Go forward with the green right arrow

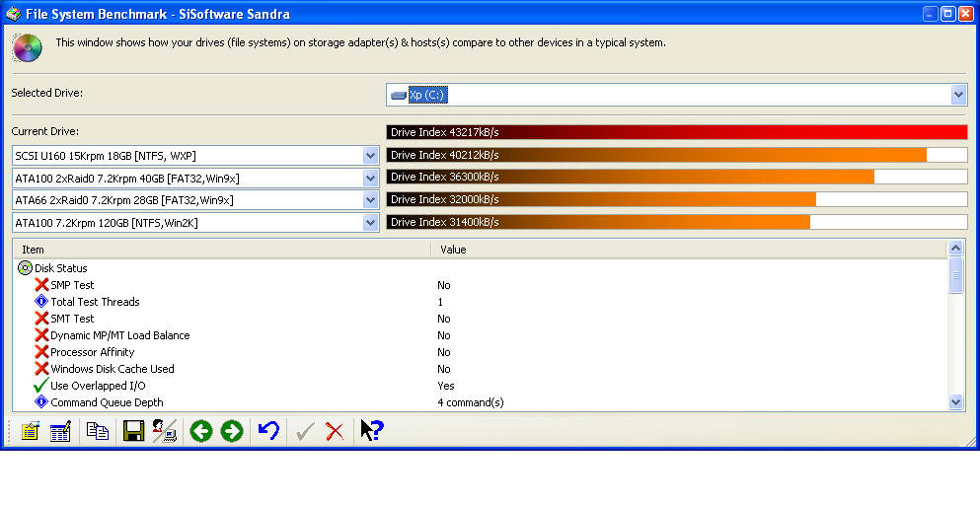tap(232, 431)
